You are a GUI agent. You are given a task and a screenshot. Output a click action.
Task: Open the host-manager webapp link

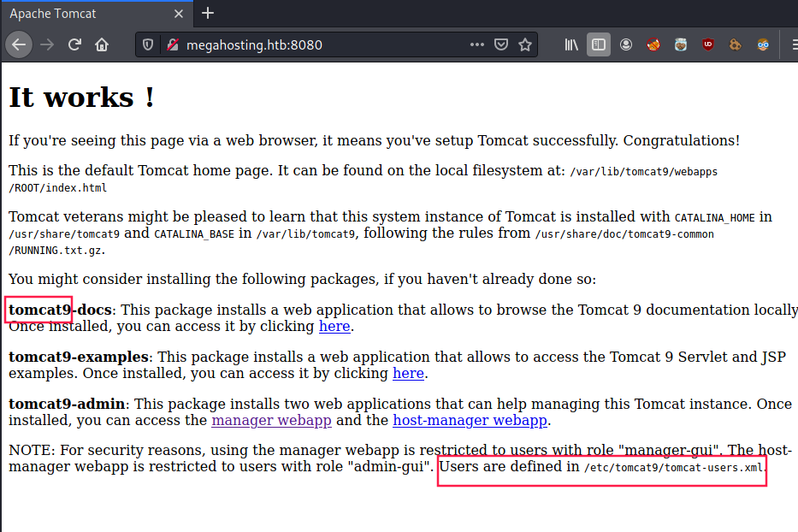click(x=470, y=420)
